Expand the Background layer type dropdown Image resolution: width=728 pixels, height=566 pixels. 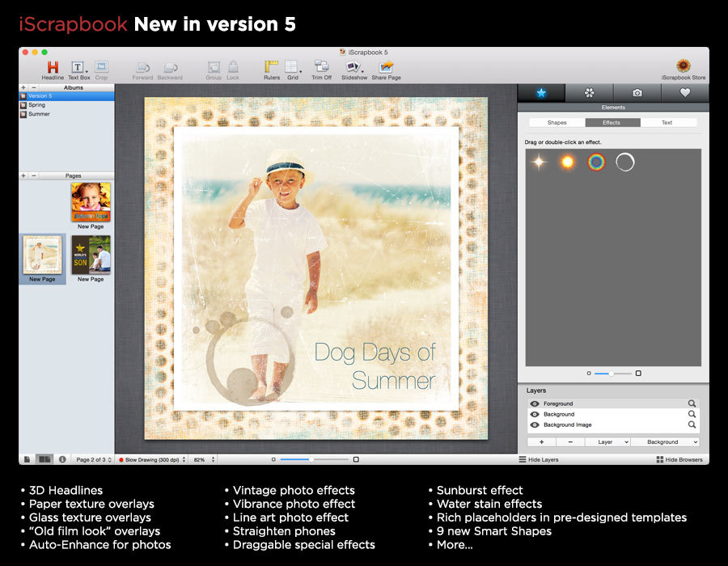[665, 442]
